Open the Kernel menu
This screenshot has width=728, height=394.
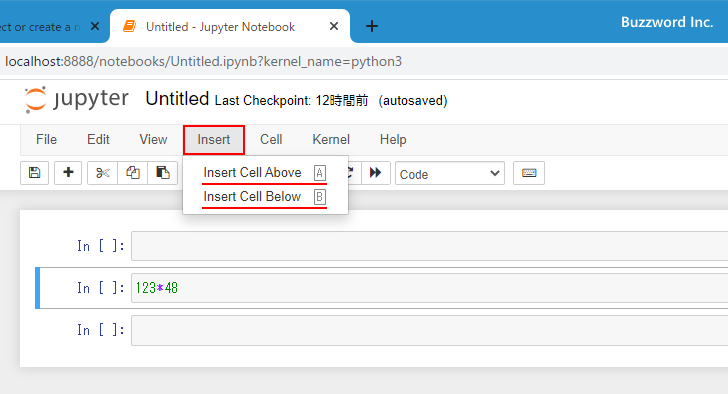pos(331,140)
